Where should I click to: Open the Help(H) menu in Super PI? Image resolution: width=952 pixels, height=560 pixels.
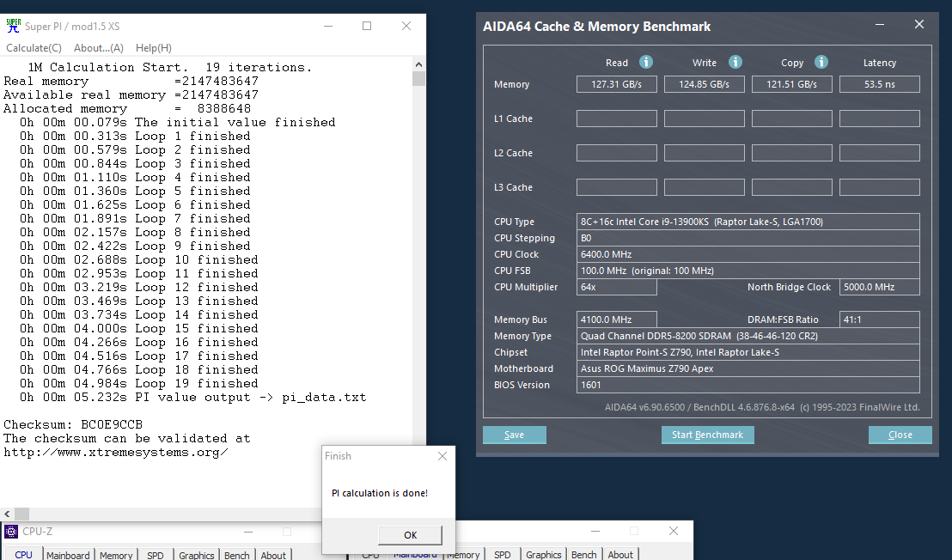tap(154, 48)
